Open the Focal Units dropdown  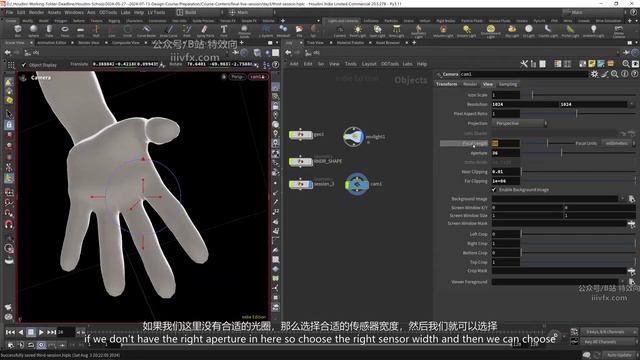point(618,143)
